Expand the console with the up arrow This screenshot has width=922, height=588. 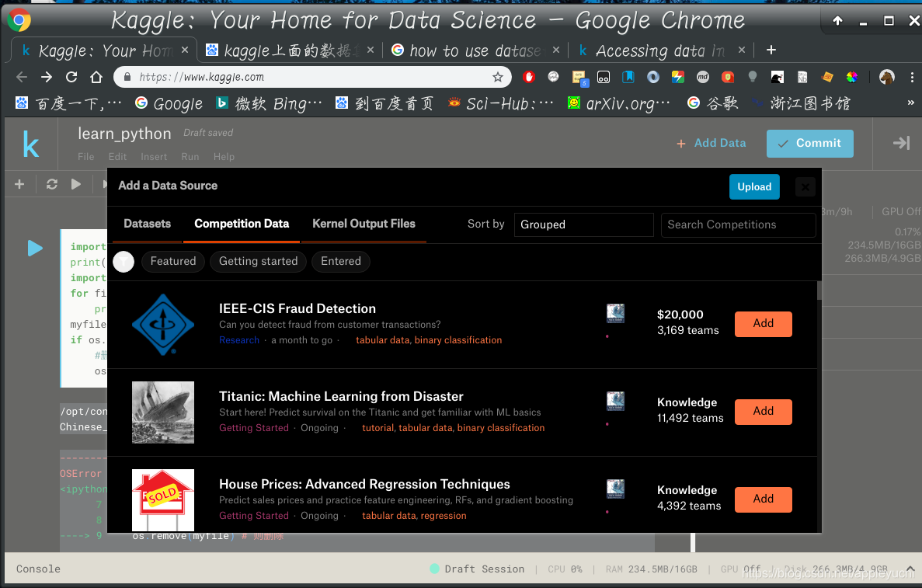tap(910, 569)
